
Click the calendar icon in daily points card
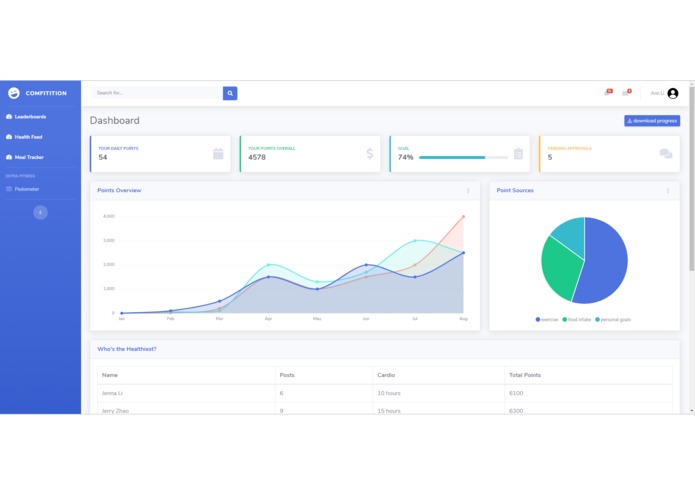pos(218,154)
